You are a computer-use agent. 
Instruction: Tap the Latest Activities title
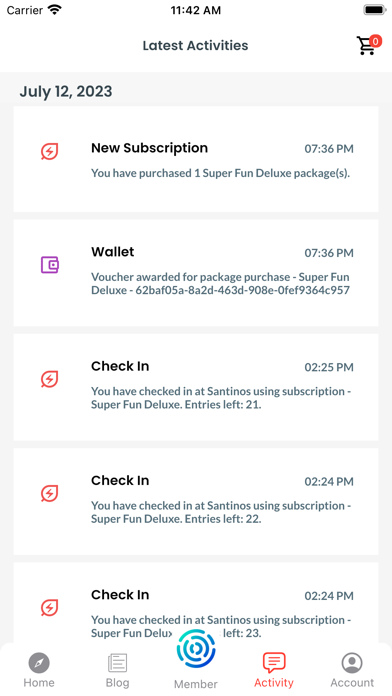[x=195, y=45]
